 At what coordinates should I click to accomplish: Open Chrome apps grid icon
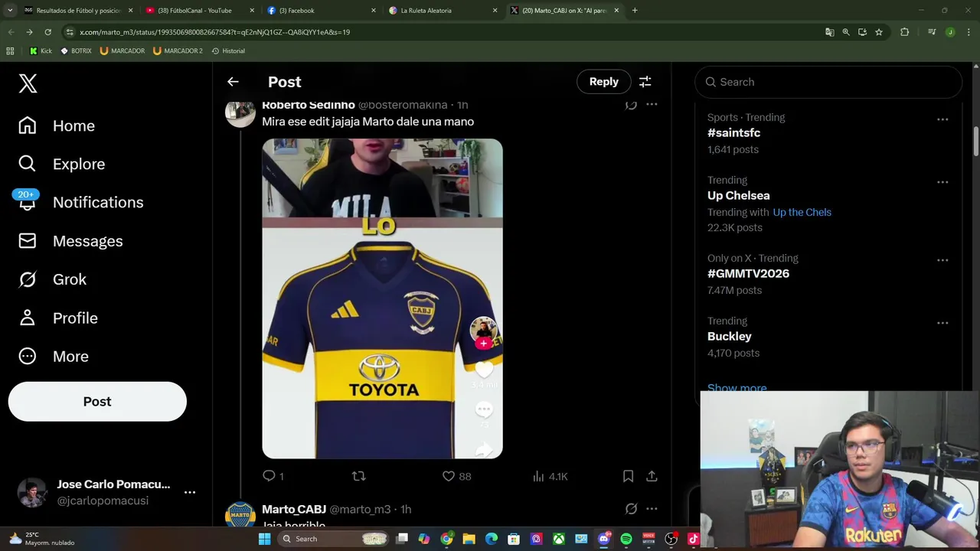[x=10, y=51]
